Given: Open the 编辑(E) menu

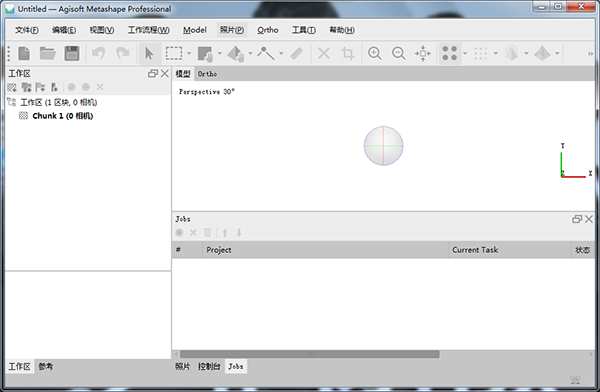Looking at the screenshot, I should [x=64, y=30].
